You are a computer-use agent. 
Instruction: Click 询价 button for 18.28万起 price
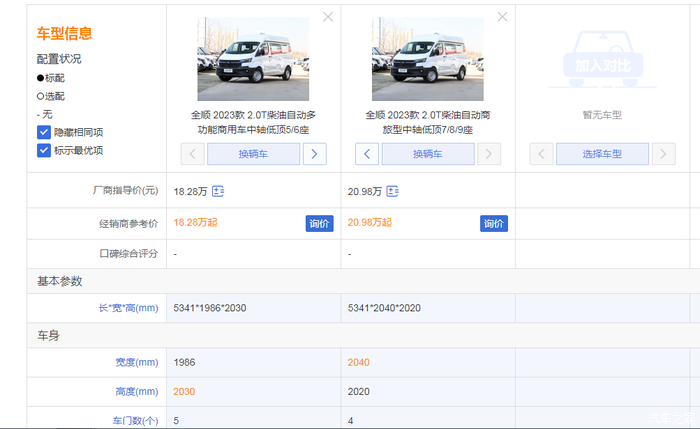(319, 223)
